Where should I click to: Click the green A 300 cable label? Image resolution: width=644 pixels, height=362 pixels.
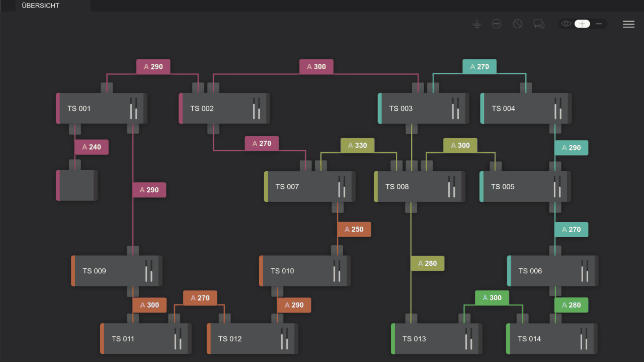pos(492,298)
